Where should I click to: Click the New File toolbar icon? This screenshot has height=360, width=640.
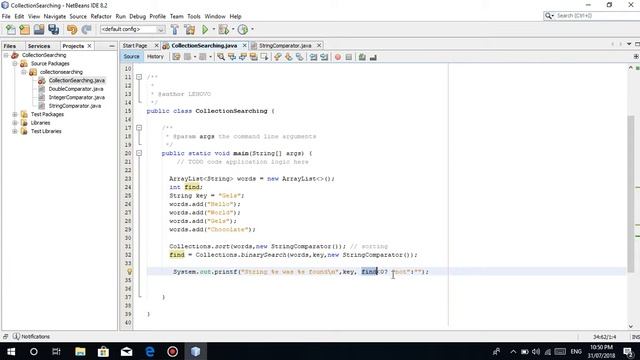click(x=11, y=29)
